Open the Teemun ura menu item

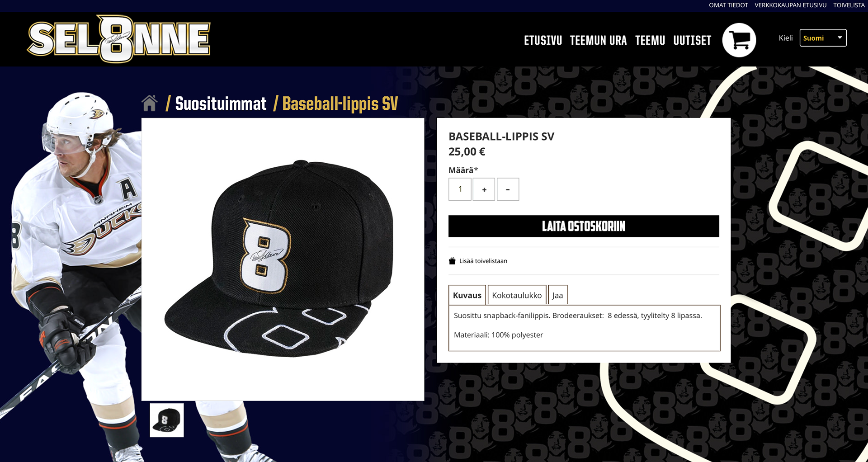click(x=598, y=41)
